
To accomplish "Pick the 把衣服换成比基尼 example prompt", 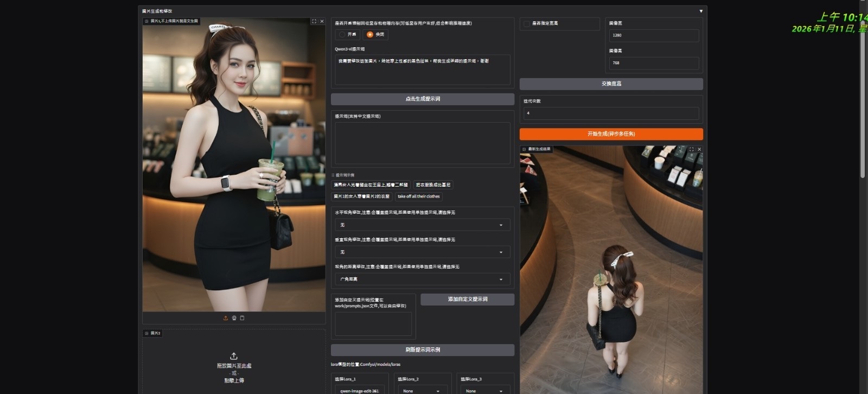I will pos(433,185).
